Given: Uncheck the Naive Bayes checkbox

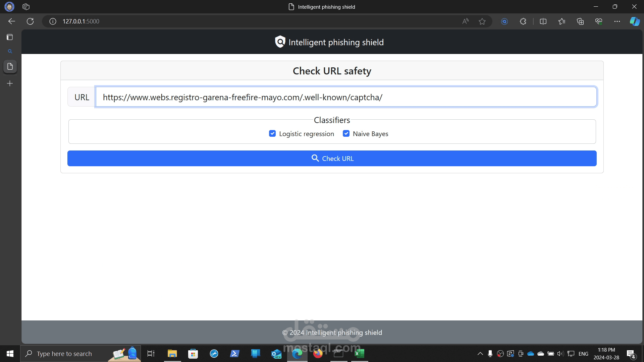Looking at the screenshot, I should pyautogui.click(x=346, y=134).
